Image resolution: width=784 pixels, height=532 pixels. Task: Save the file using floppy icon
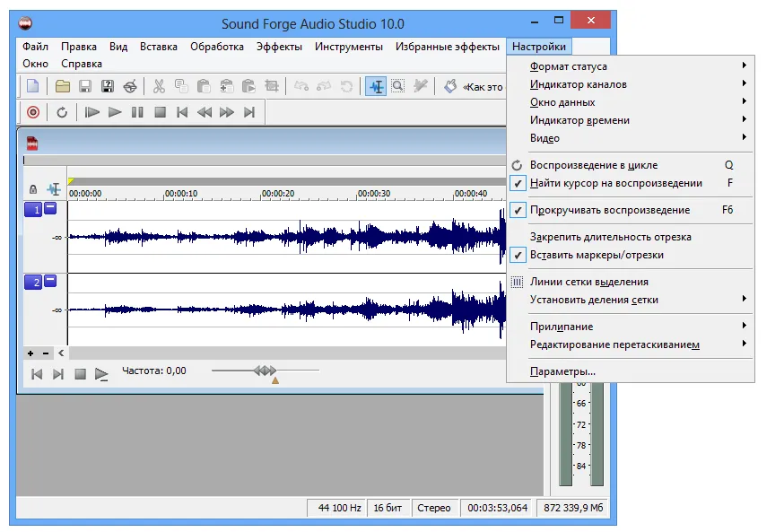[85, 86]
